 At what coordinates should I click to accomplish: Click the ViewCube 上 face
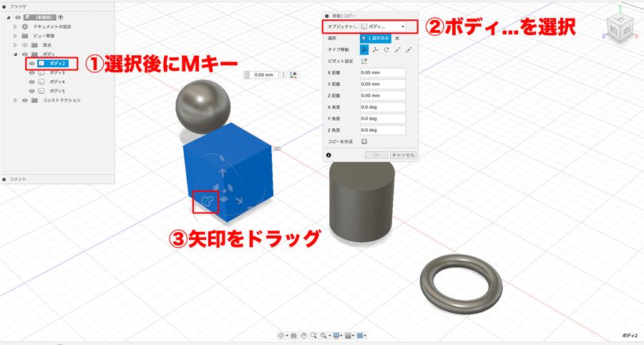(620, 18)
